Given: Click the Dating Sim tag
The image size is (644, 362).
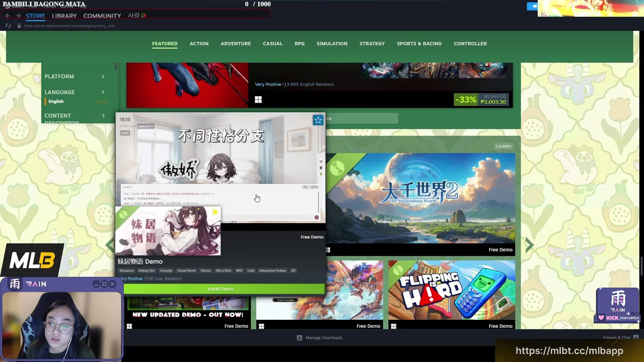Looking at the screenshot, I should point(146,270).
